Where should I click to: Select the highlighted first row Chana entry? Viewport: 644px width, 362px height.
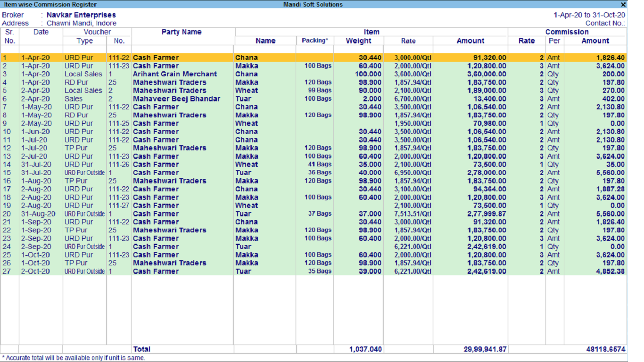pyautogui.click(x=247, y=58)
